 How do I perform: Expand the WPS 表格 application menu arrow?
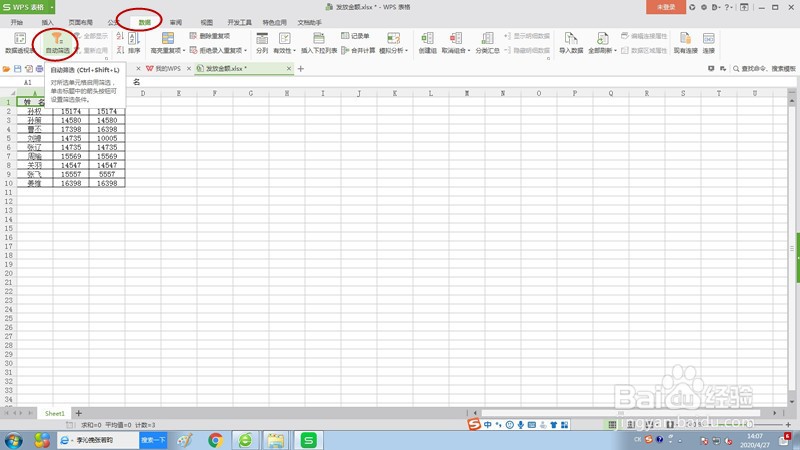(x=52, y=7)
